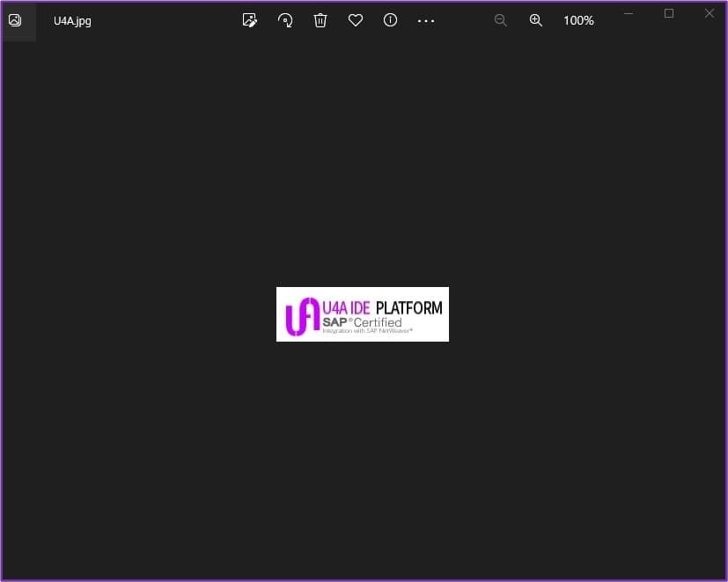Click the U4A.jpg file name title
The image size is (728, 582).
(x=72, y=21)
